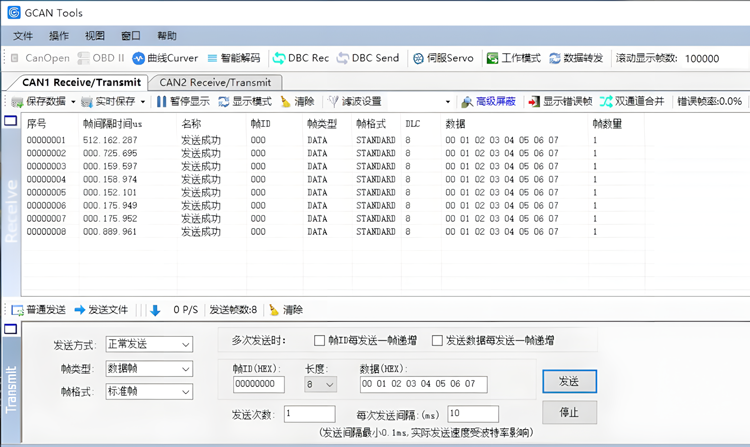Screen dimensions: 750x447
Task: Switch to CAN2 Receive/Transmit tab
Action: pyautogui.click(x=216, y=82)
